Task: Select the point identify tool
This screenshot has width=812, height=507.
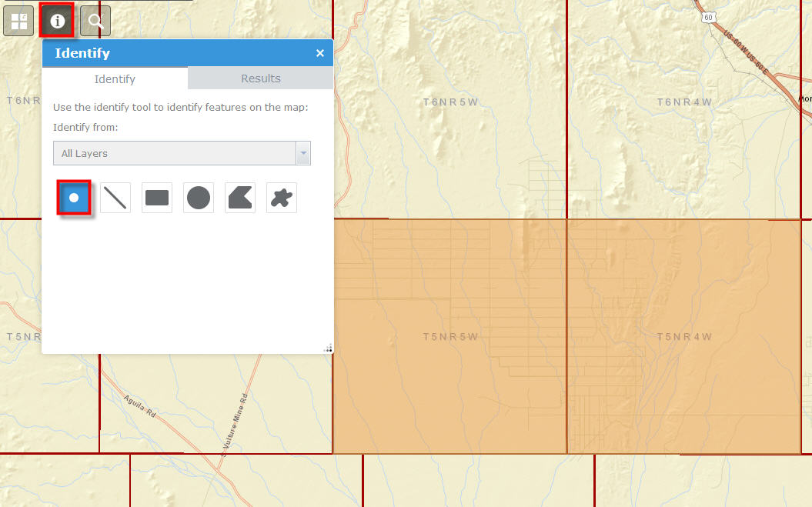Action: [x=74, y=197]
